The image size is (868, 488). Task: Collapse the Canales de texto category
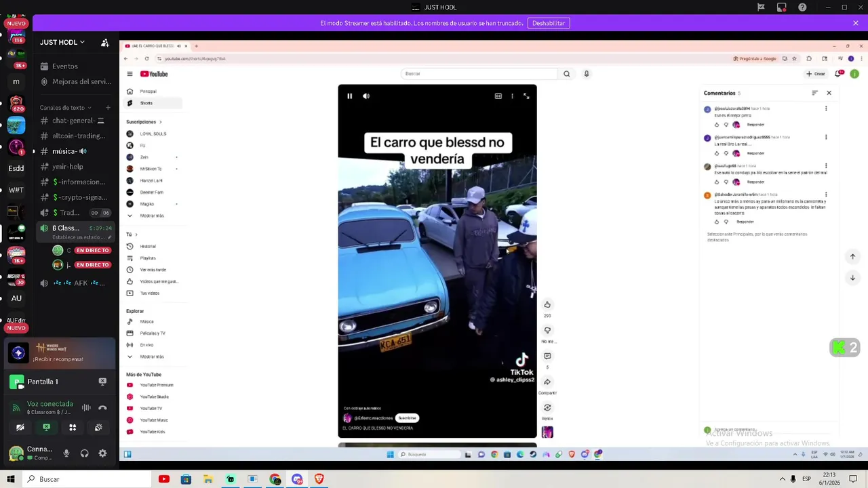click(64, 108)
